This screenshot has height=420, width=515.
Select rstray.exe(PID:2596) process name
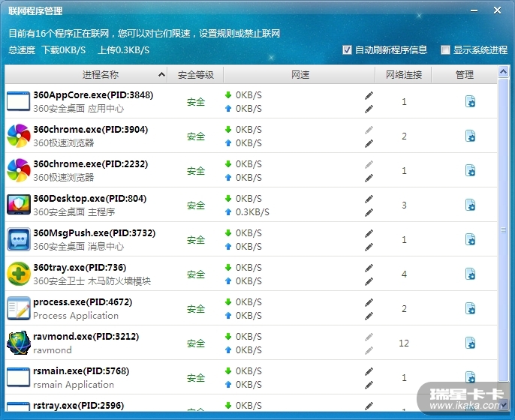[x=79, y=405]
